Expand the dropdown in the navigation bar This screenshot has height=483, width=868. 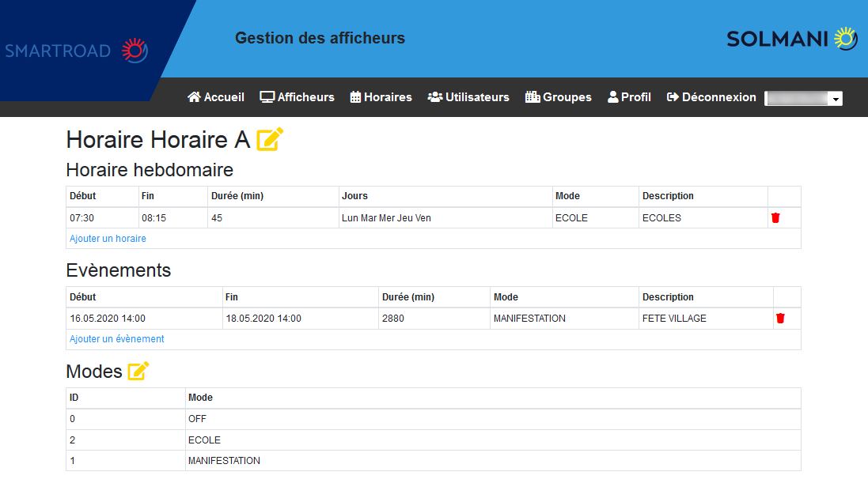803,99
